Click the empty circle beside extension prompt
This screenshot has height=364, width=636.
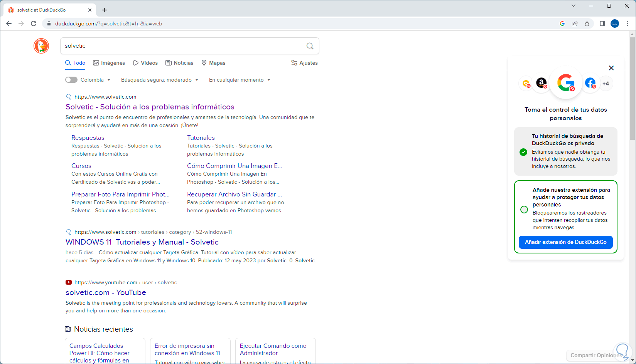[x=524, y=210]
